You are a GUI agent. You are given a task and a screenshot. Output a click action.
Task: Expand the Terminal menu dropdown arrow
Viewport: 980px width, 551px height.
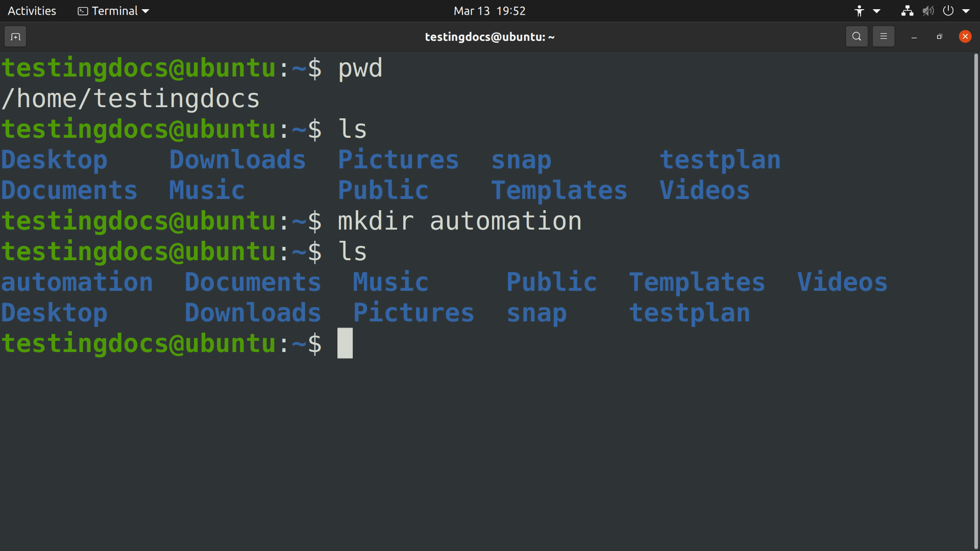[x=146, y=11]
